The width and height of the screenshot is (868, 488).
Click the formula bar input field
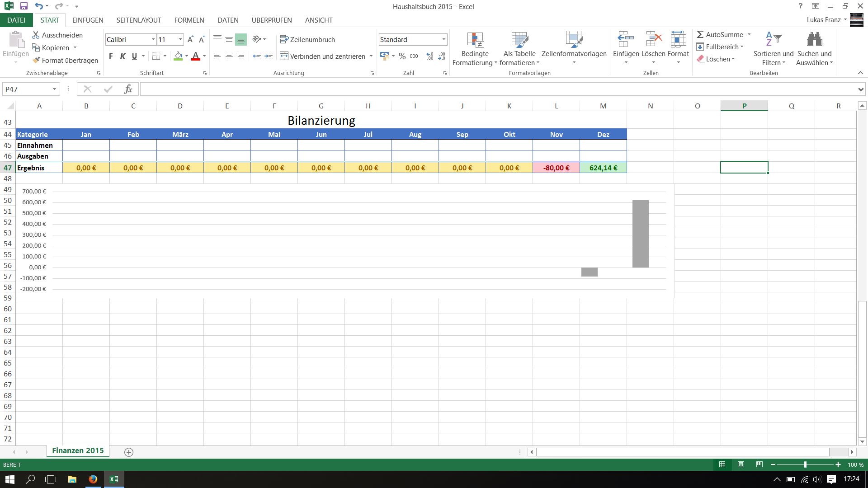(x=497, y=89)
